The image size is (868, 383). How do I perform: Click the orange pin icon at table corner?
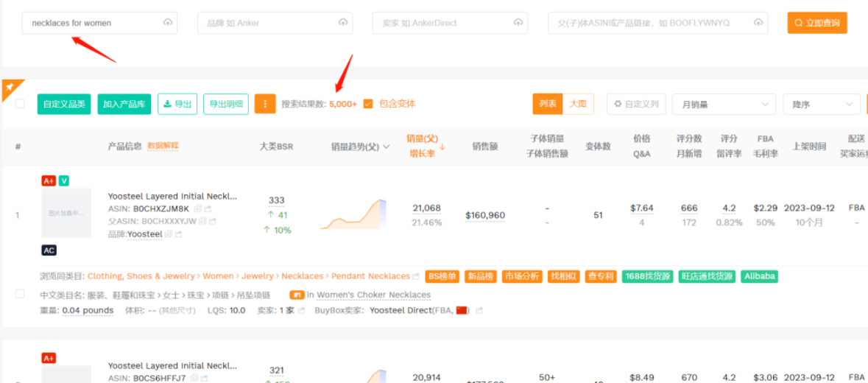[x=10, y=88]
